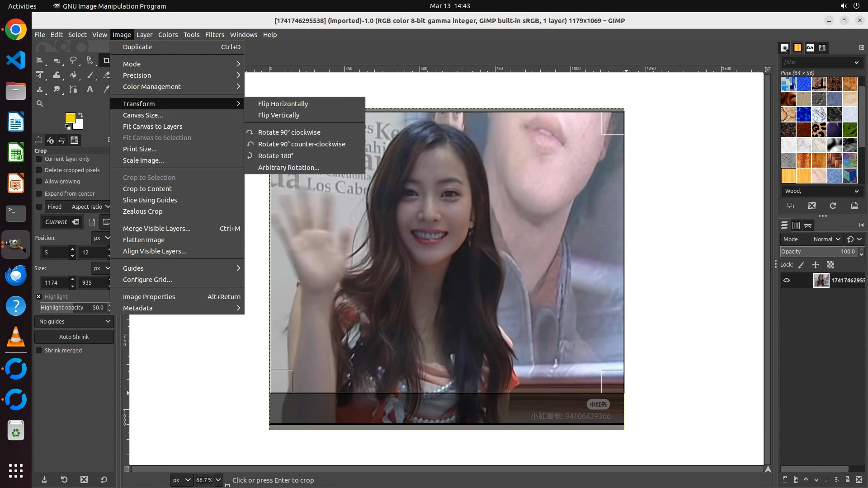This screenshot has width=868, height=488.
Task: Hide the layer using eye icon
Action: point(787,280)
